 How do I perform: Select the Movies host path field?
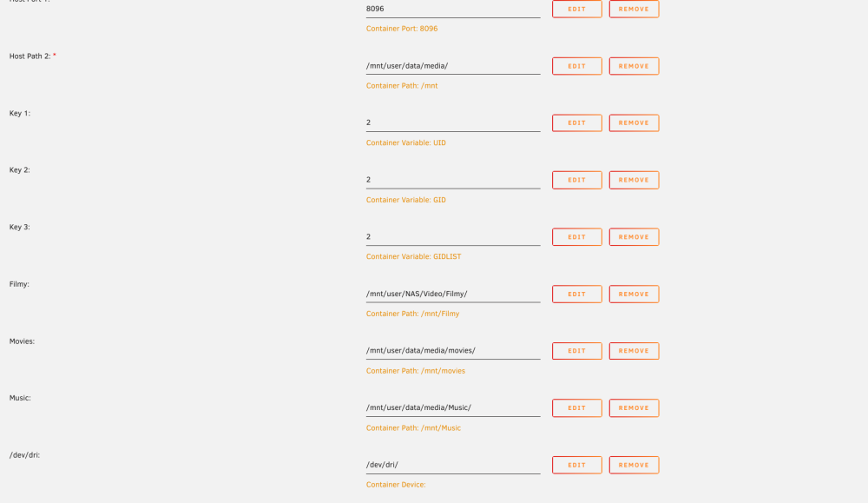453,351
